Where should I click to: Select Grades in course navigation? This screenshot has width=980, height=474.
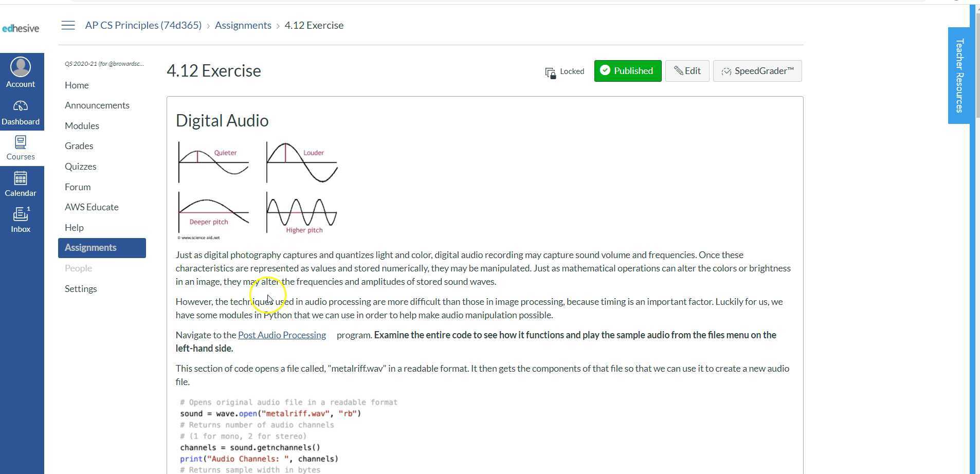79,146
